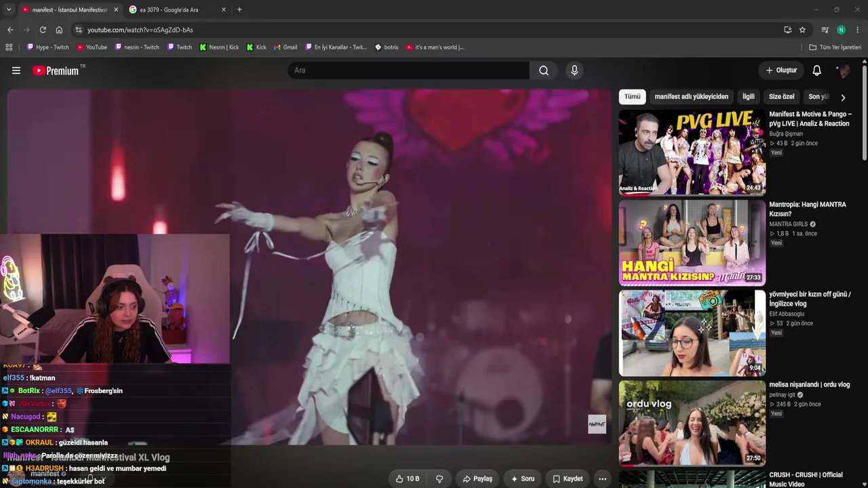The height and width of the screenshot is (488, 868).
Task: Bookmark this page with the star icon
Action: 802,30
